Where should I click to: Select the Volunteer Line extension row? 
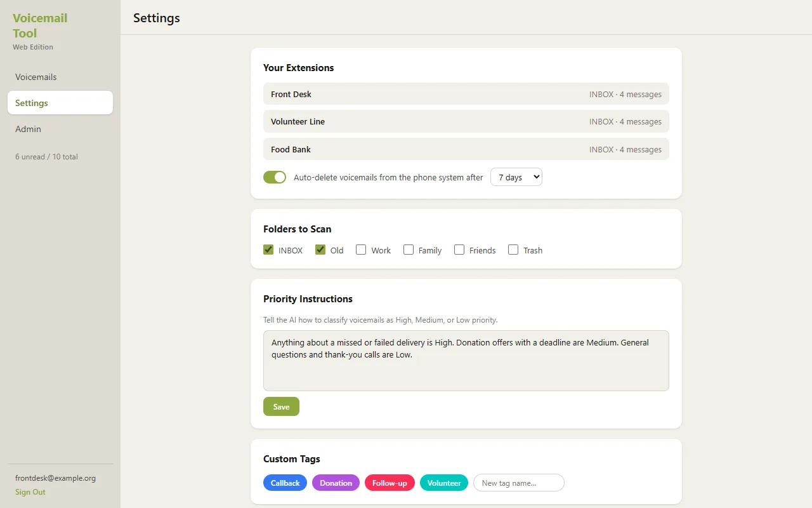coord(466,121)
